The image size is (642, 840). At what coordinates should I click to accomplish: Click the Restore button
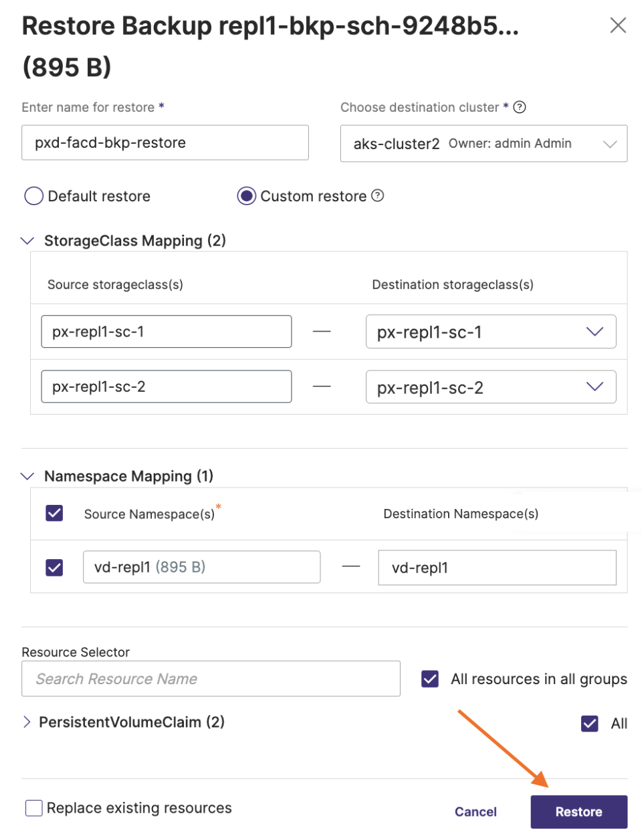point(578,812)
